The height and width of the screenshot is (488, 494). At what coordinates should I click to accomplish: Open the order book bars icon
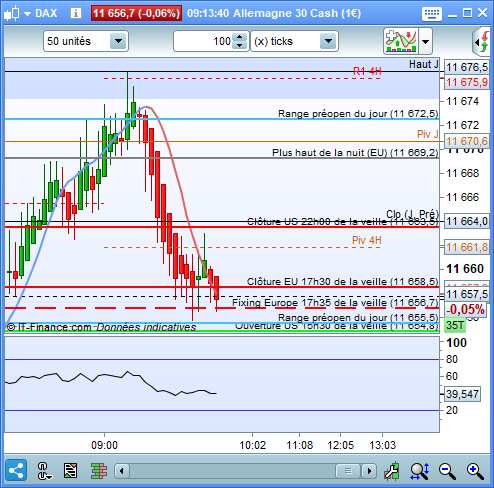(99, 471)
